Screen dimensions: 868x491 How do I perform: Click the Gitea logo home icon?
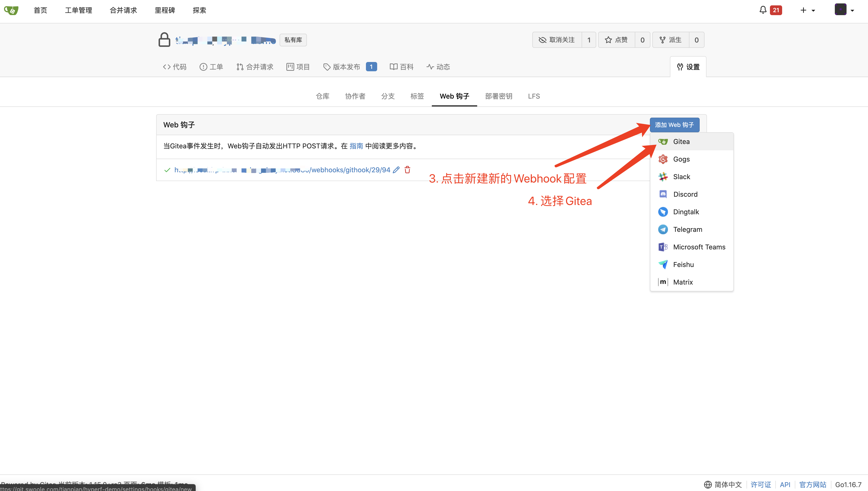coord(11,10)
